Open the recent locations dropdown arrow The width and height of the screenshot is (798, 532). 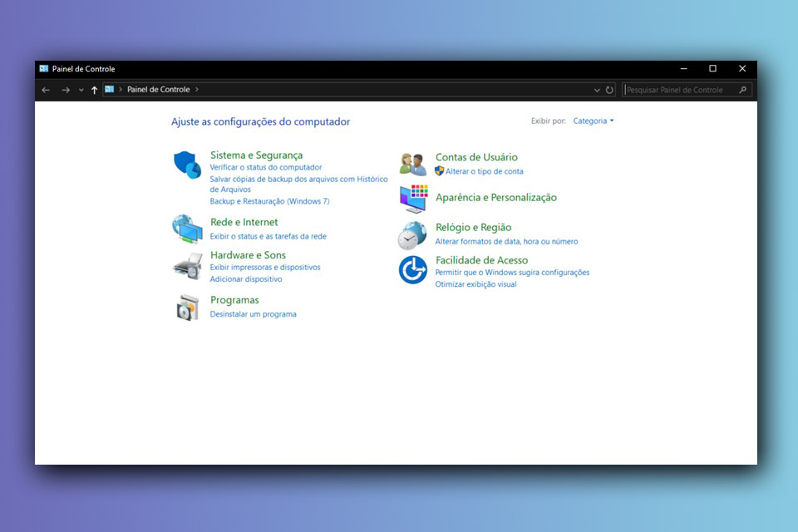pyautogui.click(x=81, y=90)
